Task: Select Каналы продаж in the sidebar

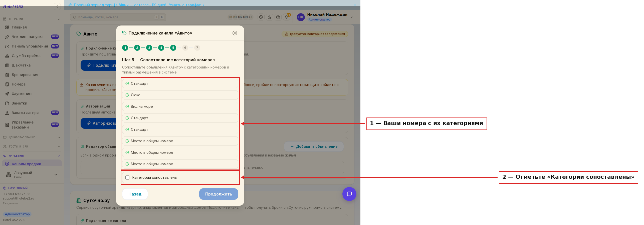Action: point(32,163)
